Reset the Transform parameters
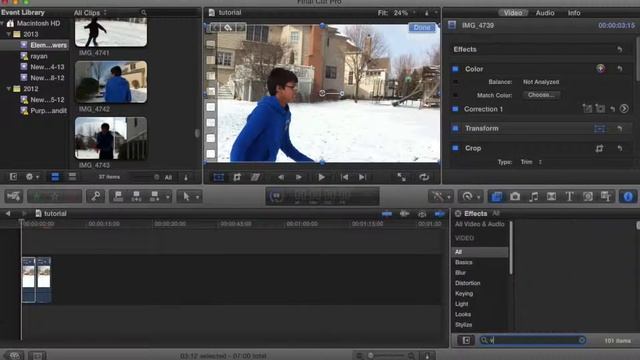Viewport: 640px width, 360px height. pos(620,129)
